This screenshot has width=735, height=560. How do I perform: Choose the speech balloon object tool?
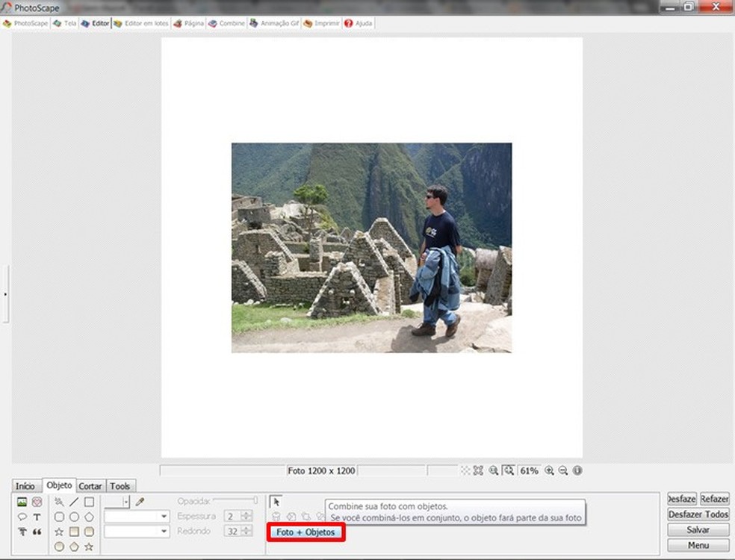point(22,517)
